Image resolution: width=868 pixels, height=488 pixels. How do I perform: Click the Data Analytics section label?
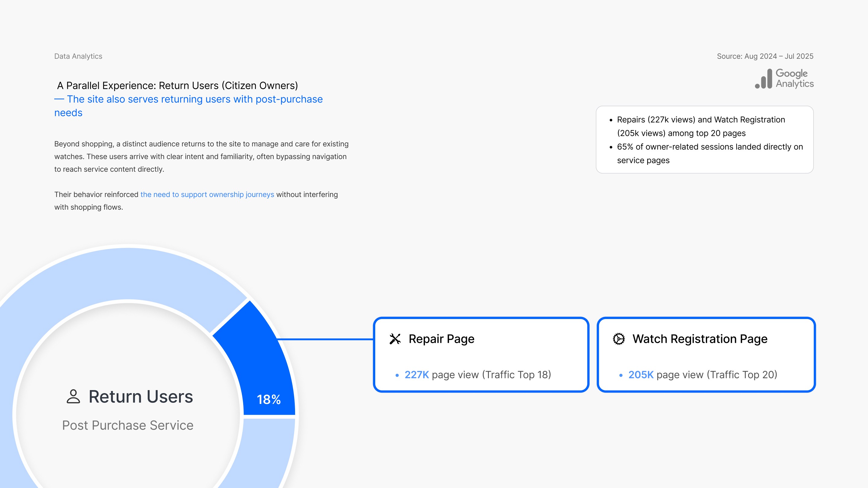click(78, 56)
